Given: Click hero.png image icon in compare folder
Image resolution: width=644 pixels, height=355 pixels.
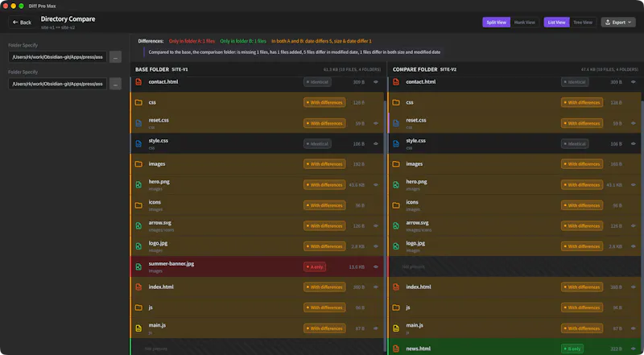Looking at the screenshot, I should coord(396,184).
